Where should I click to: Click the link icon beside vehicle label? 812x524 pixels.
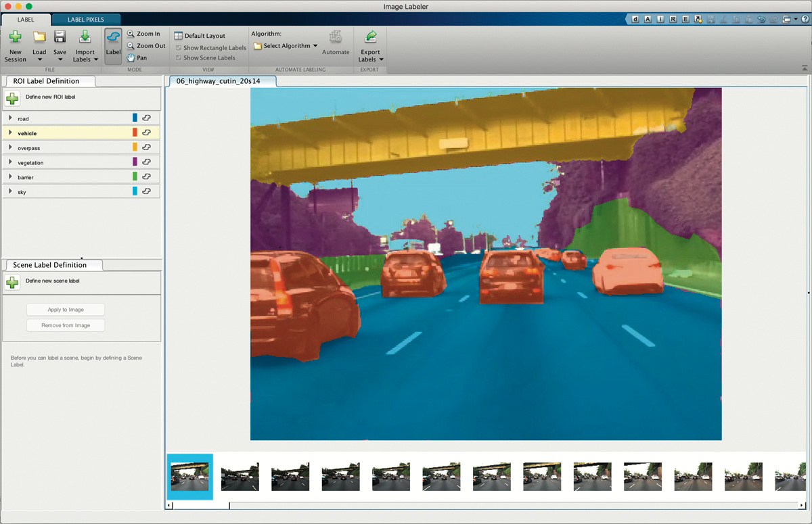pyautogui.click(x=146, y=133)
